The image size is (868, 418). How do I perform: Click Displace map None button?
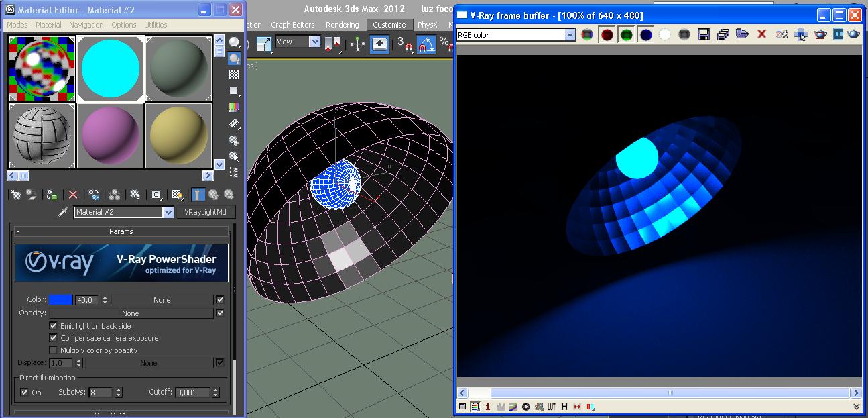148,363
